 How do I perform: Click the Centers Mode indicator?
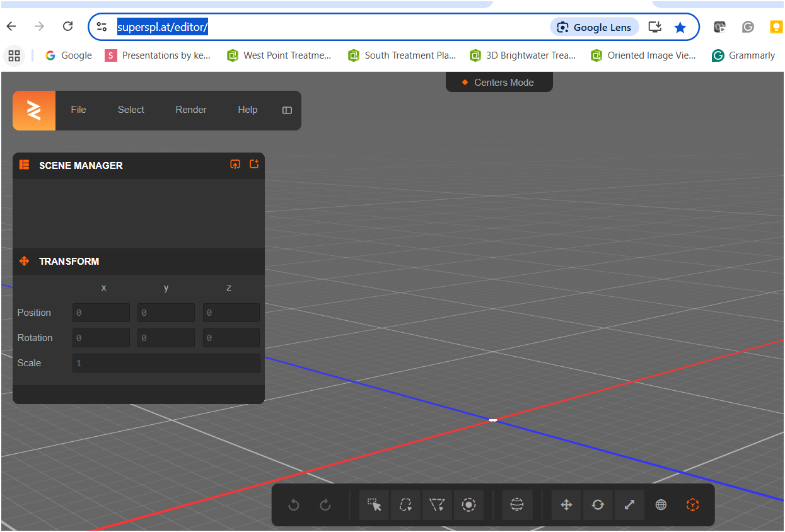pos(499,83)
